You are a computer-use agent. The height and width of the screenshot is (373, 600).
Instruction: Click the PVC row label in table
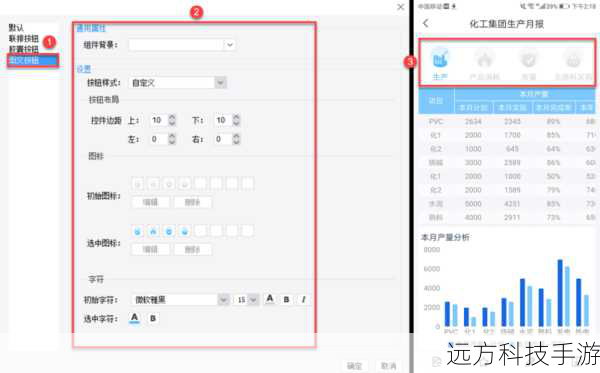436,122
